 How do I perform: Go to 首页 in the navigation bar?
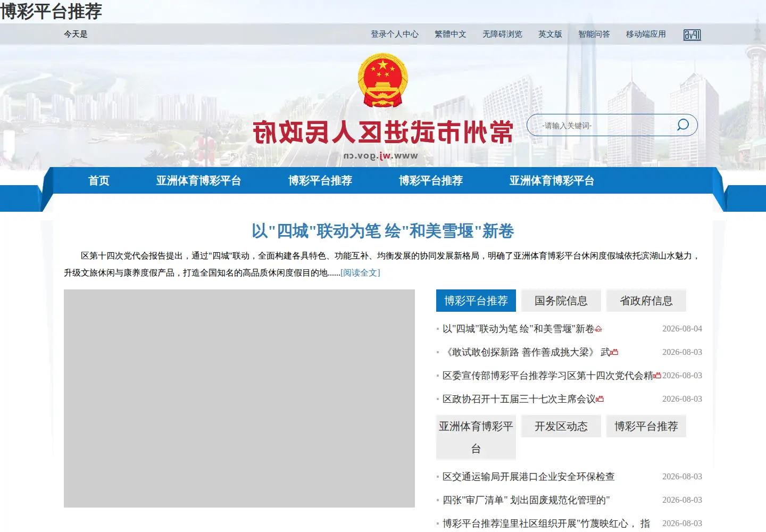coord(99,181)
